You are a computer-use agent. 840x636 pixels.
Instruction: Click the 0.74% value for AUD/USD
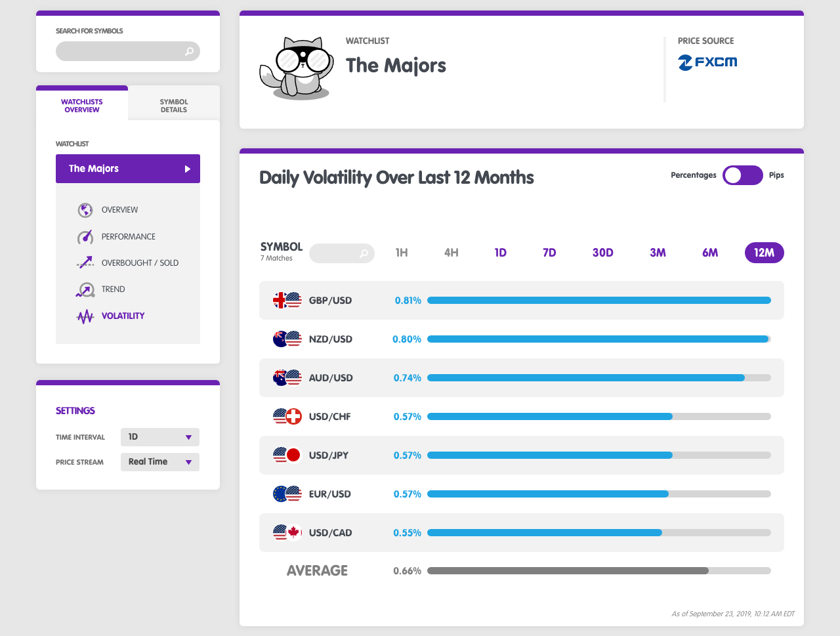(x=408, y=378)
